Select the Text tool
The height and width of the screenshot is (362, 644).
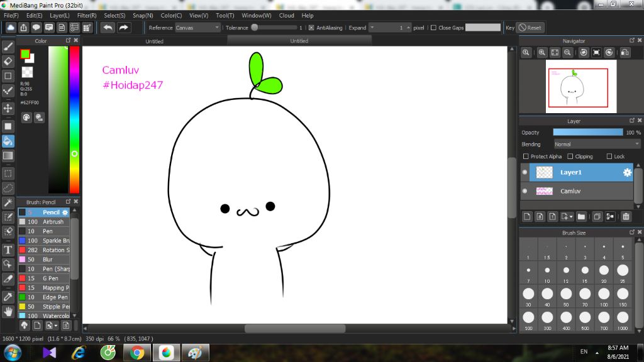pos(8,250)
